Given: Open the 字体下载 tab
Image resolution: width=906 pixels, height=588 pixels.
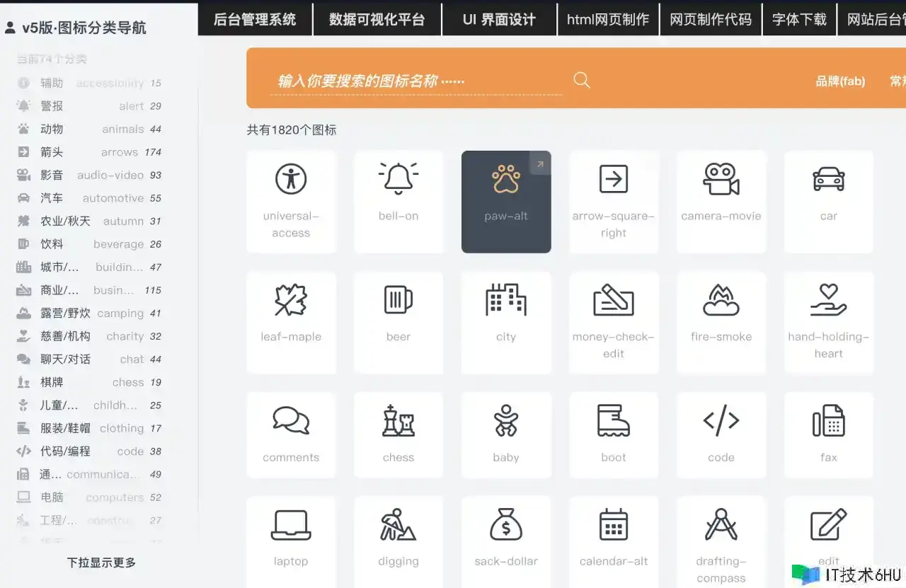Looking at the screenshot, I should (799, 19).
